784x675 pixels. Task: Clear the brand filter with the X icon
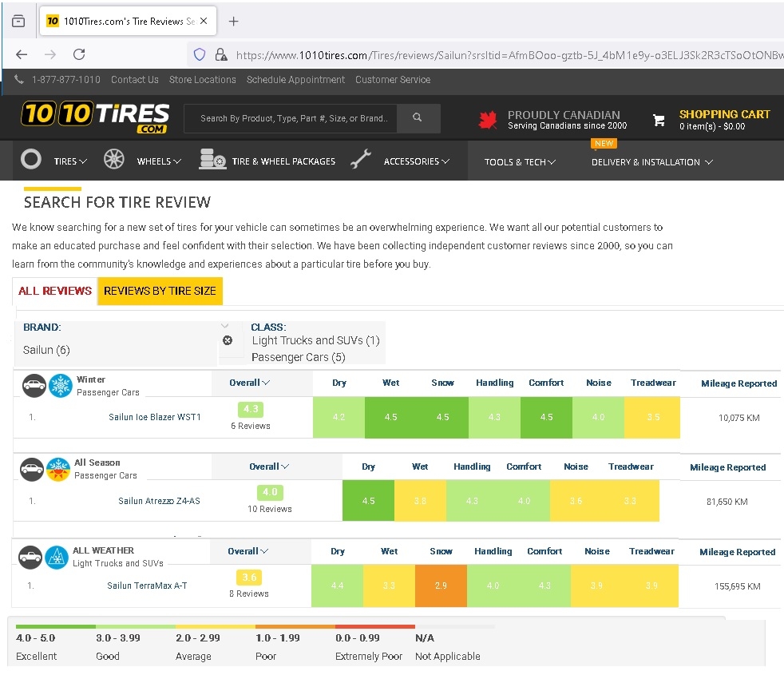pos(228,341)
